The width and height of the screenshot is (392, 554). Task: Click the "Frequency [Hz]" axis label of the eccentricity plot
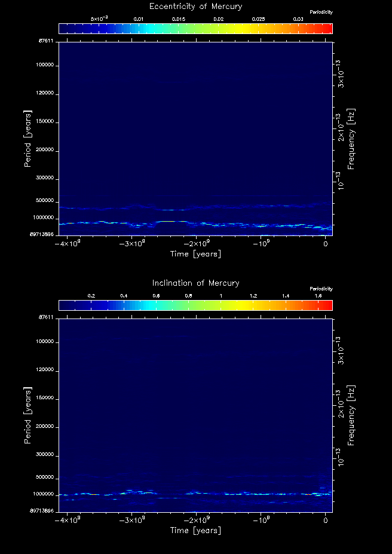point(351,139)
